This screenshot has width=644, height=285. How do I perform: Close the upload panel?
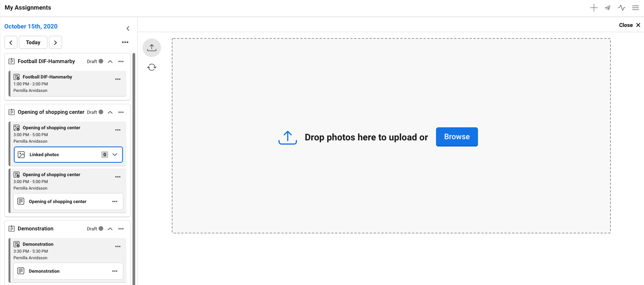(x=629, y=25)
